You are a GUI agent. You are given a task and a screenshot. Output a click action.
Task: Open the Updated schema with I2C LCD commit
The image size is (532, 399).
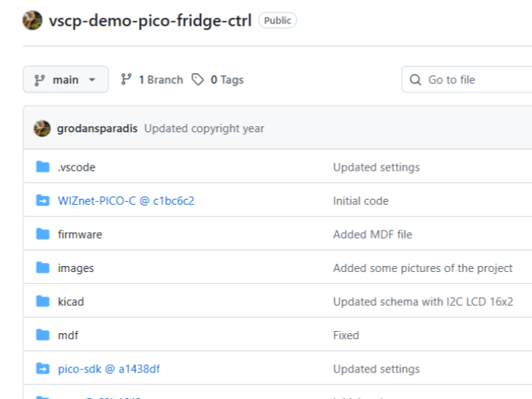[423, 301]
